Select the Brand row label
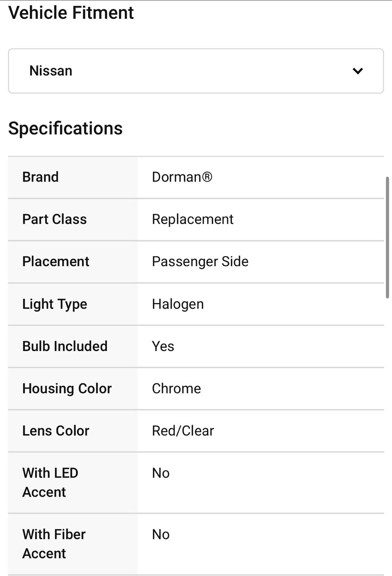Screen dimensions: 392x576 [x=41, y=177]
